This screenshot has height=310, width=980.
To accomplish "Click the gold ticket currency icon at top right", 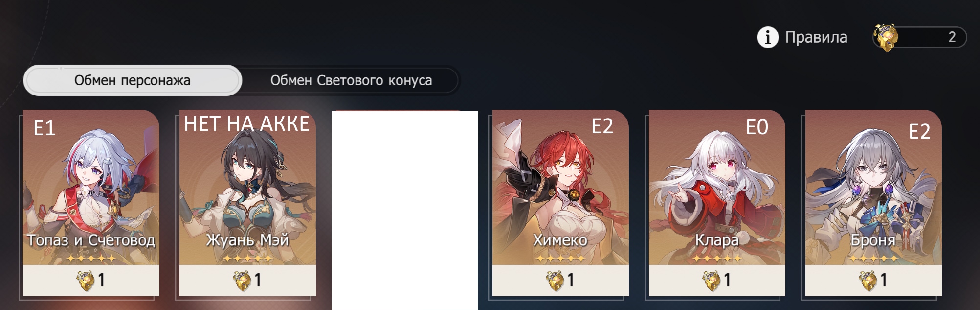I will [886, 38].
